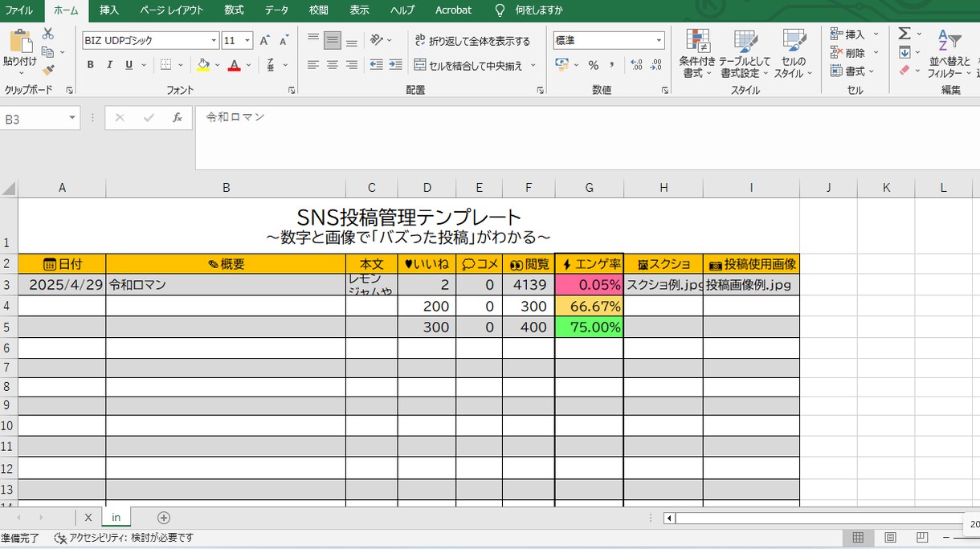The height and width of the screenshot is (549, 980).
Task: Click the Name Box showing B3
Action: [x=40, y=119]
